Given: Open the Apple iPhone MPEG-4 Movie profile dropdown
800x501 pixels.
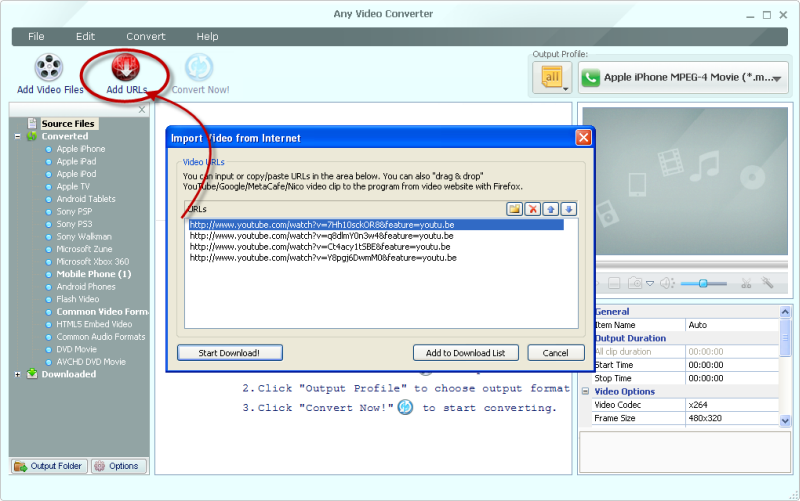Looking at the screenshot, I should coord(683,78).
